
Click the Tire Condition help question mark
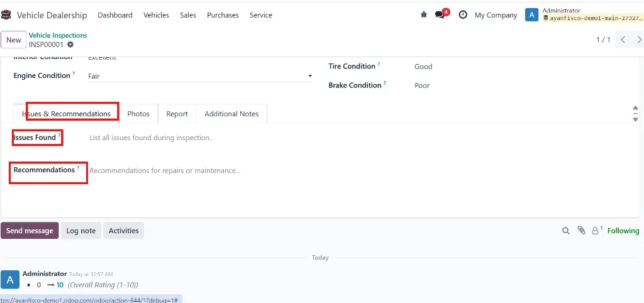click(379, 65)
